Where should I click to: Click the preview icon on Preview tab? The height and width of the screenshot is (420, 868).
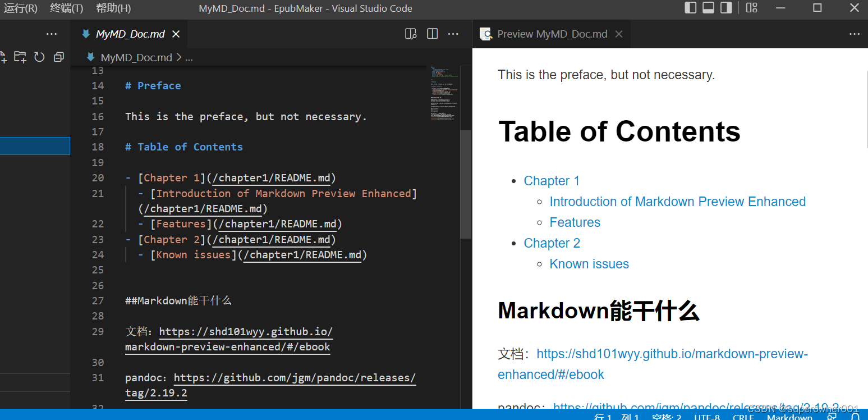click(x=485, y=34)
